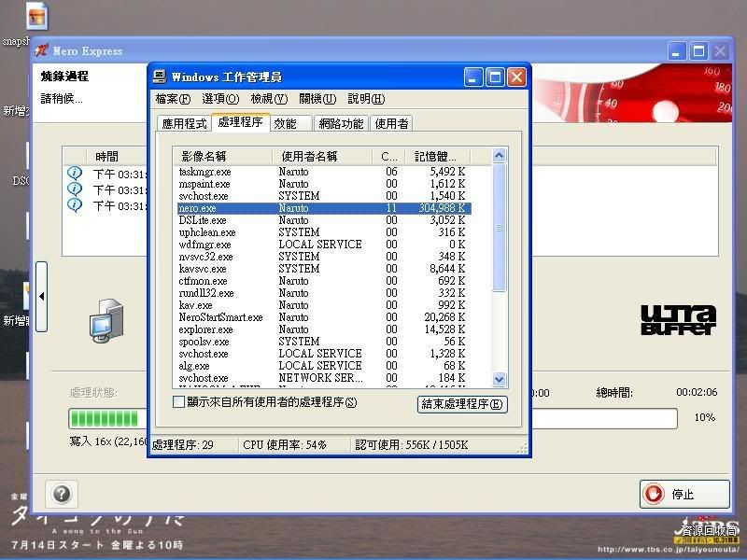Select the DSLite.exe process row
747x560 pixels.
[x=322, y=220]
